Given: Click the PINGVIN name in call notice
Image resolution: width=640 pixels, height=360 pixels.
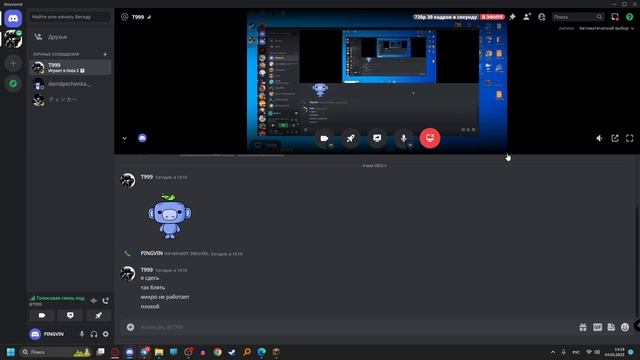Looking at the screenshot, I should tap(151, 253).
